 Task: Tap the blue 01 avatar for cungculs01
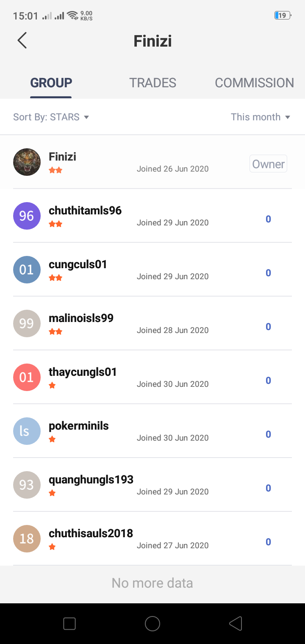point(27,269)
